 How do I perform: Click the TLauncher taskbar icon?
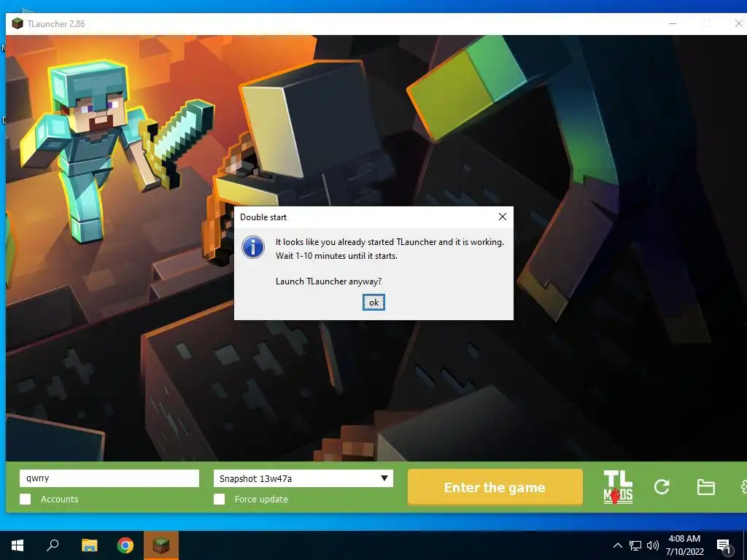click(160, 545)
